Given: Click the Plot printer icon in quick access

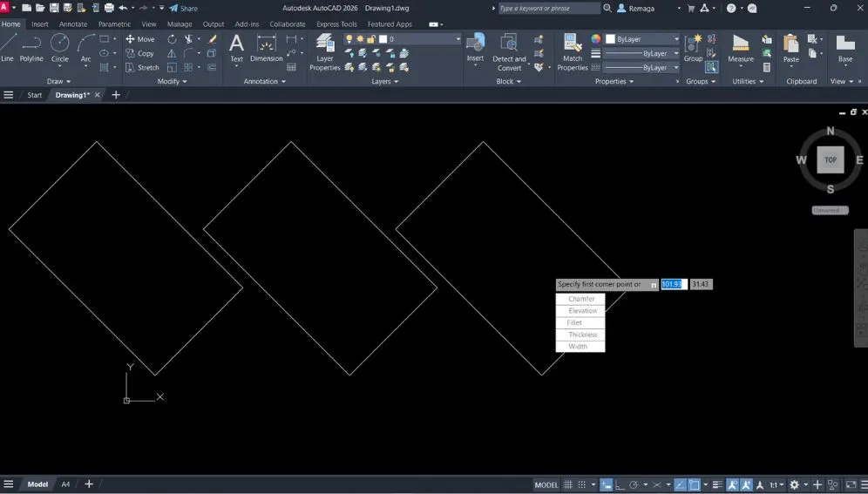Looking at the screenshot, I should pyautogui.click(x=109, y=9).
